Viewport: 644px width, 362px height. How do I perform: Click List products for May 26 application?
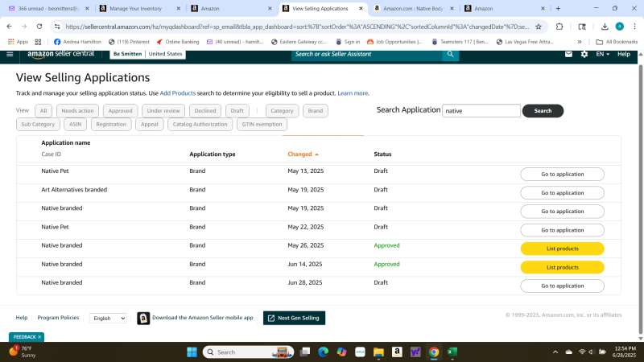pyautogui.click(x=562, y=249)
